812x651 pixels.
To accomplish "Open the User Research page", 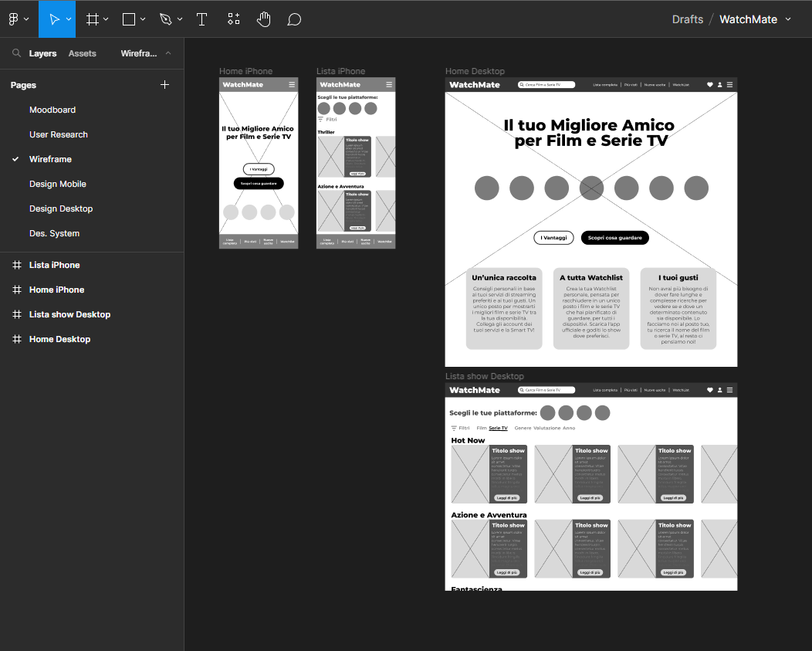I will 59,134.
